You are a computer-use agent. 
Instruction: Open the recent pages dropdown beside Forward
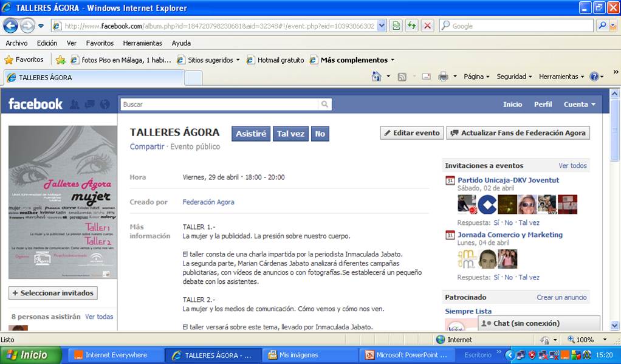click(41, 26)
